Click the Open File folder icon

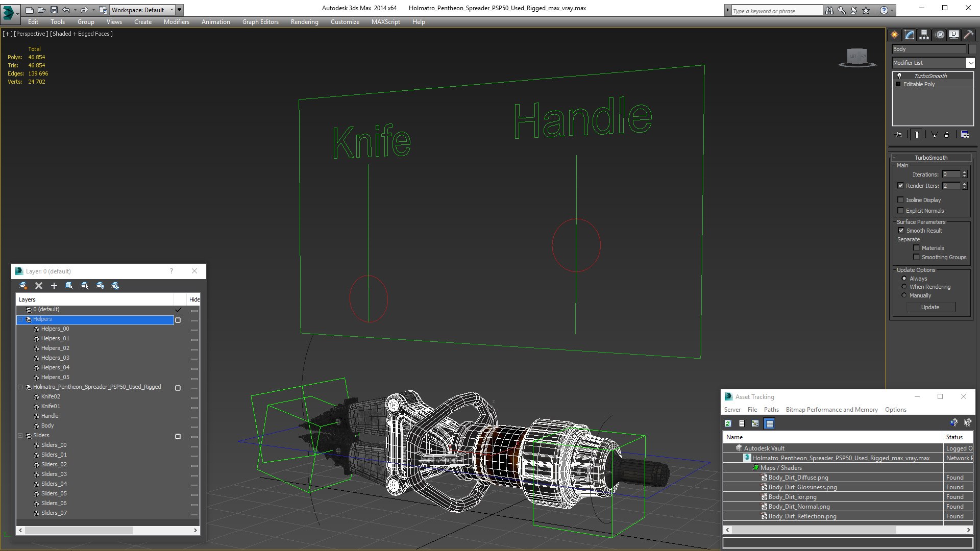point(42,10)
